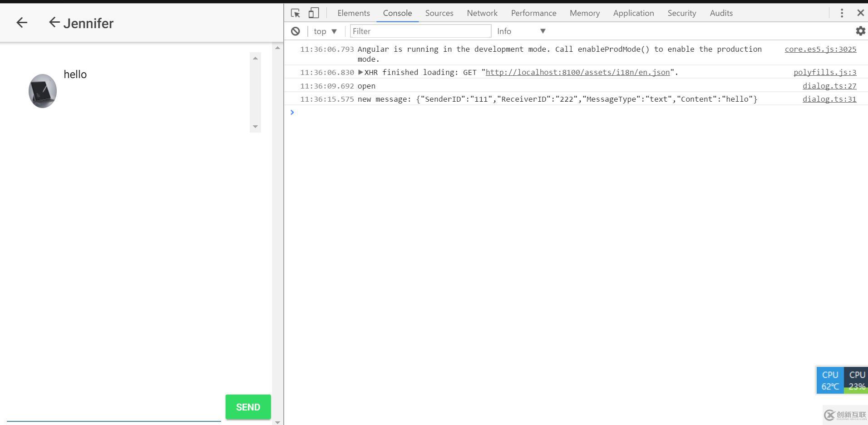
Task: Click the SEND button
Action: [247, 407]
